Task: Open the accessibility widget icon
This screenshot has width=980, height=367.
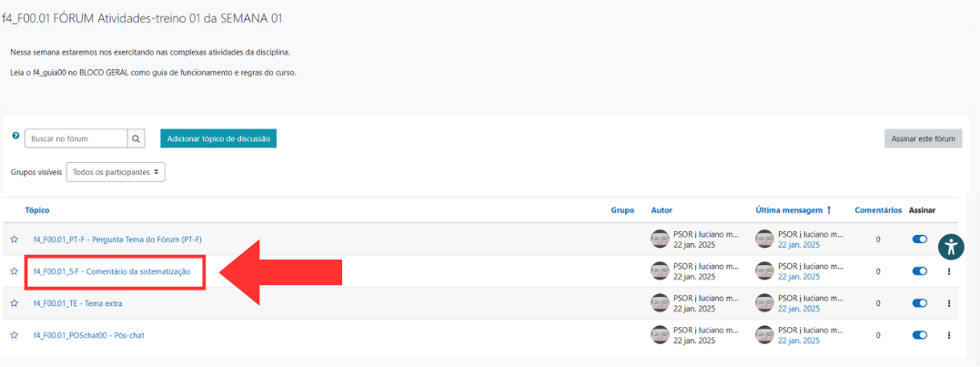Action: point(950,247)
